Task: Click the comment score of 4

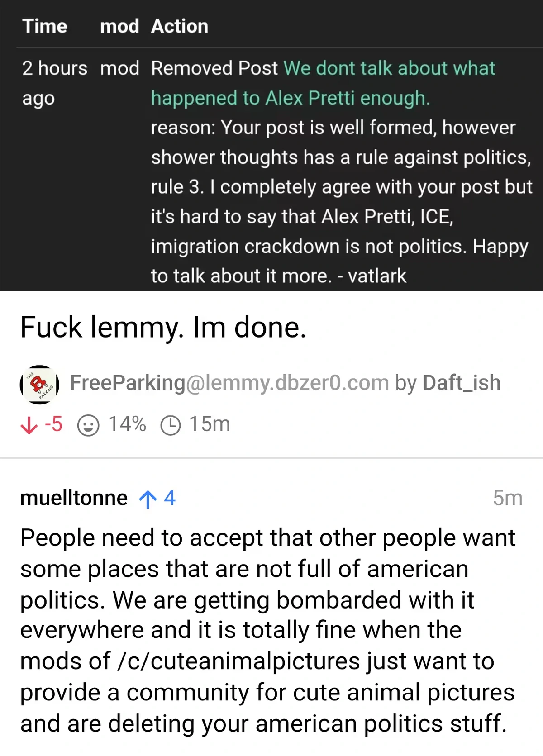Action: click(170, 498)
